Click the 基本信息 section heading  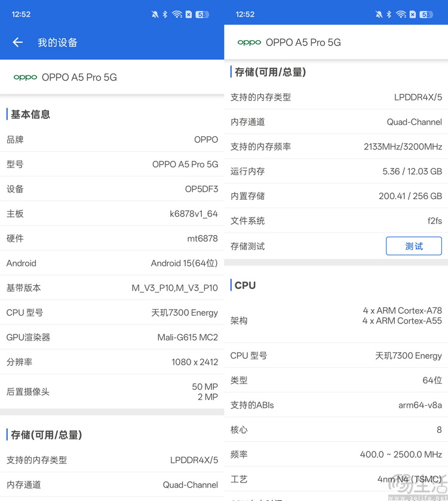pyautogui.click(x=30, y=114)
